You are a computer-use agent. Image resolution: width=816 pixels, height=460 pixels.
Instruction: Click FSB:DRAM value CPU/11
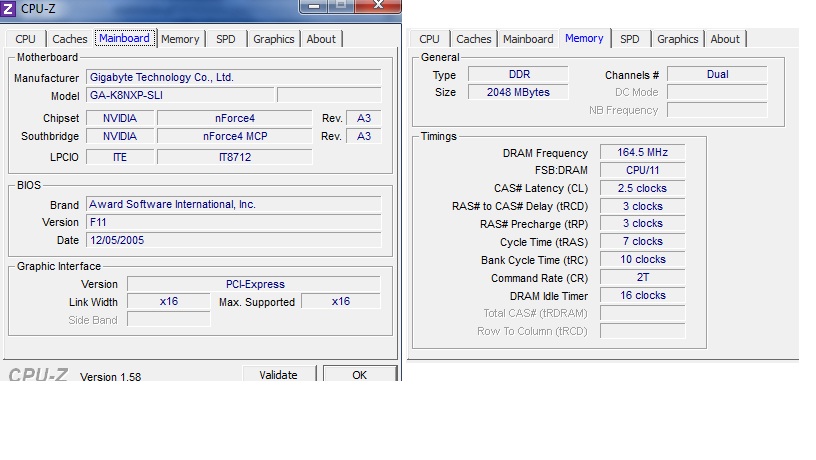[x=643, y=170]
